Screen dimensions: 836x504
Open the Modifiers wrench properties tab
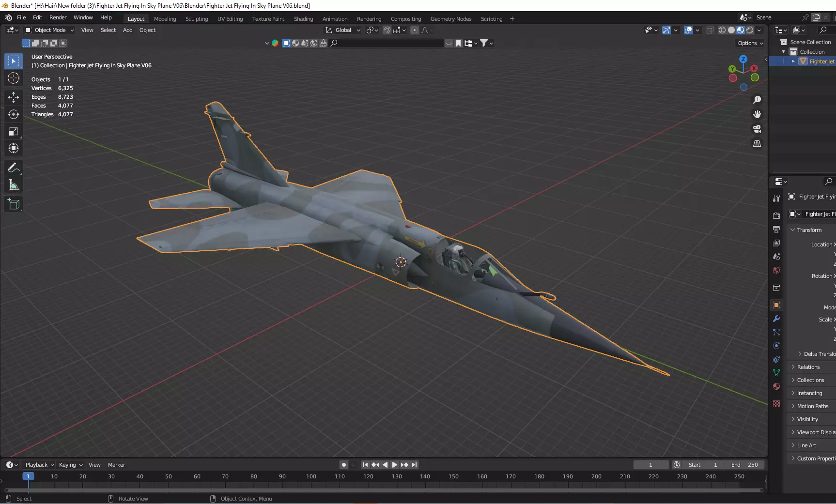click(x=776, y=319)
